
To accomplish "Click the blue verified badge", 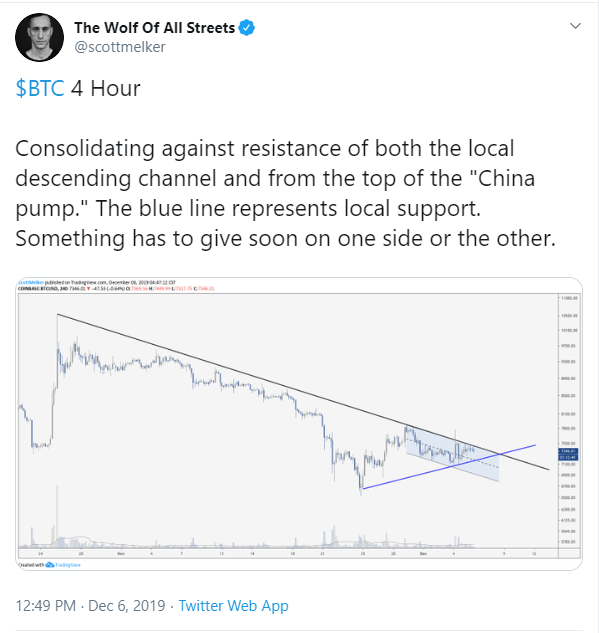I will [x=247, y=28].
